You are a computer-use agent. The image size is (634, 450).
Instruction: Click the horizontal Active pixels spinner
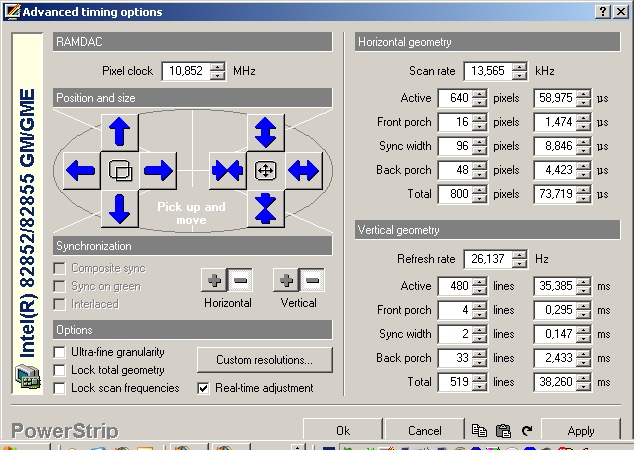pyautogui.click(x=480, y=98)
